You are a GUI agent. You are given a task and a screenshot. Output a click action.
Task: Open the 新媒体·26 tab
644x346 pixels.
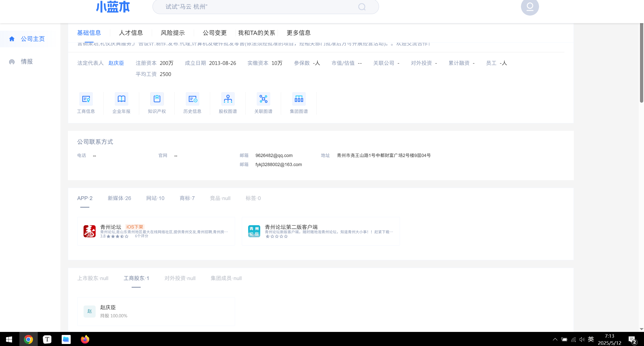pyautogui.click(x=119, y=198)
